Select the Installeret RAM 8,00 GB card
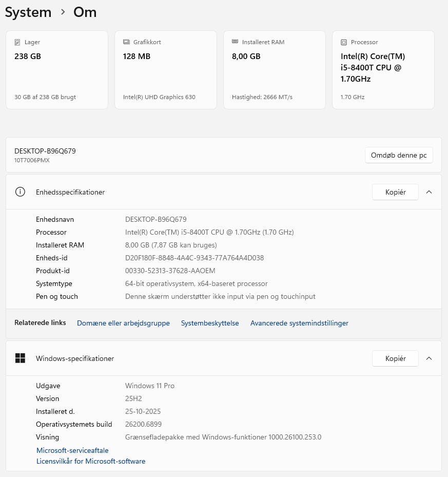 (x=275, y=70)
